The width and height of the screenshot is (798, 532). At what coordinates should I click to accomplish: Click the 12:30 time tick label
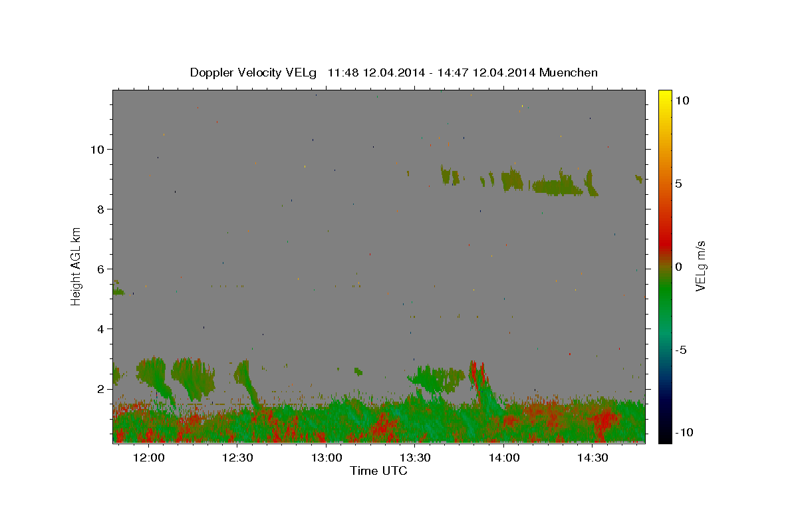(x=237, y=458)
